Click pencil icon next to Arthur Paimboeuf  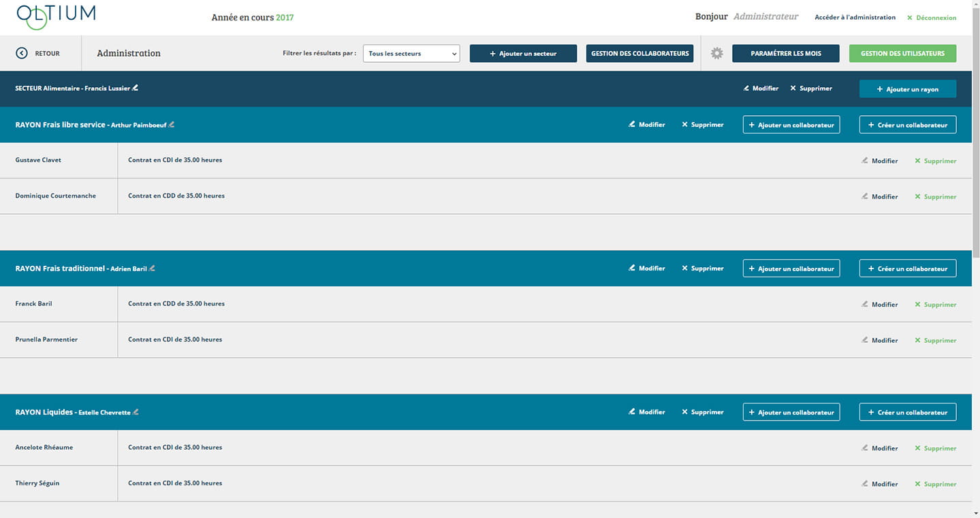[172, 125]
